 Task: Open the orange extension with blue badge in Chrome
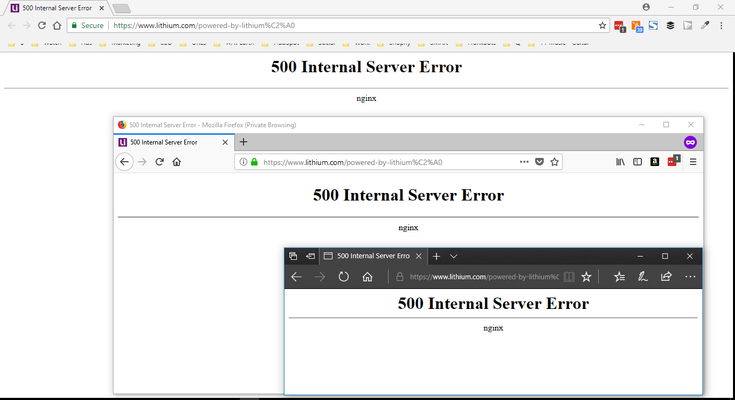coord(637,26)
